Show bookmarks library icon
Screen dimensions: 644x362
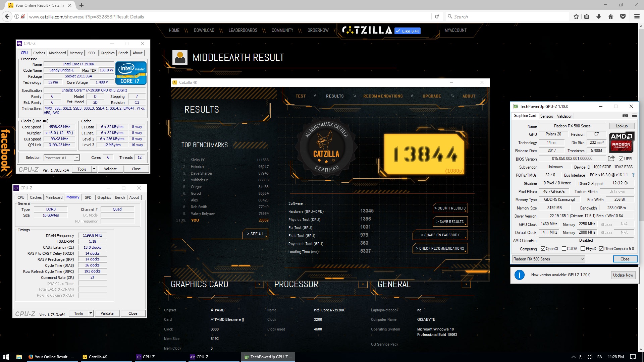point(587,16)
